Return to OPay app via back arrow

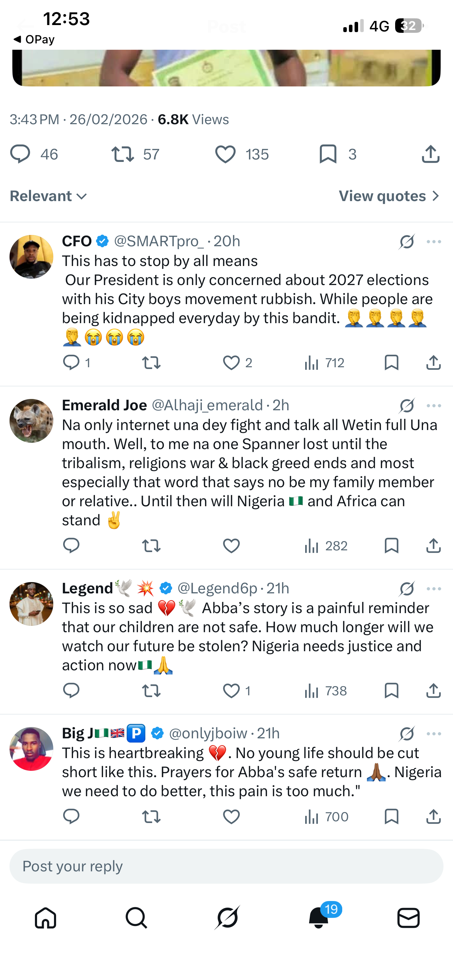click(x=34, y=39)
